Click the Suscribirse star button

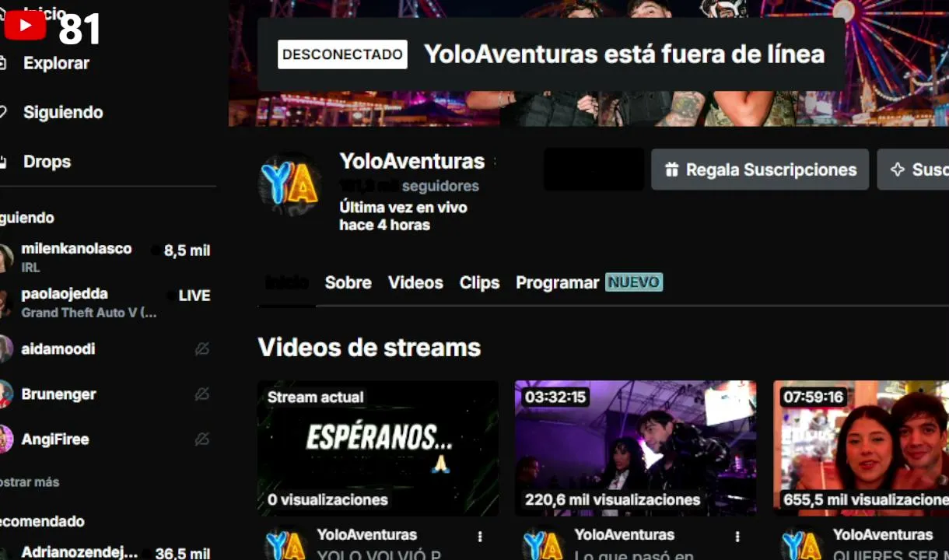913,170
